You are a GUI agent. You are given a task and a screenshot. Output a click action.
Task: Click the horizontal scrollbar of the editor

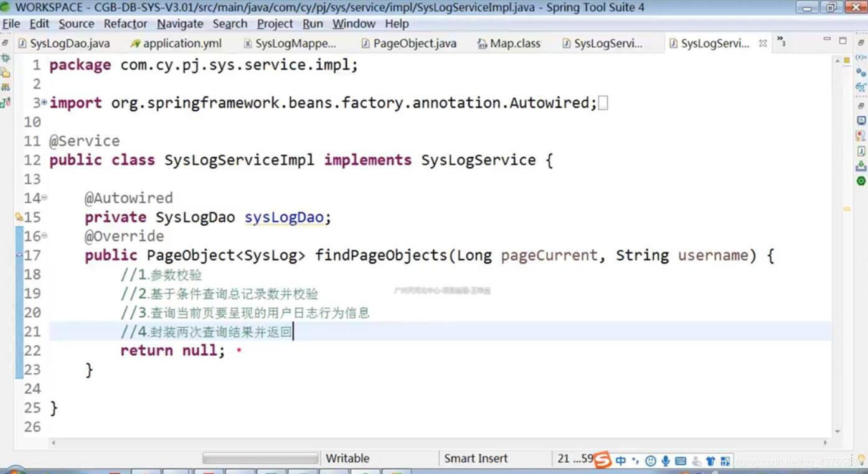(439, 443)
